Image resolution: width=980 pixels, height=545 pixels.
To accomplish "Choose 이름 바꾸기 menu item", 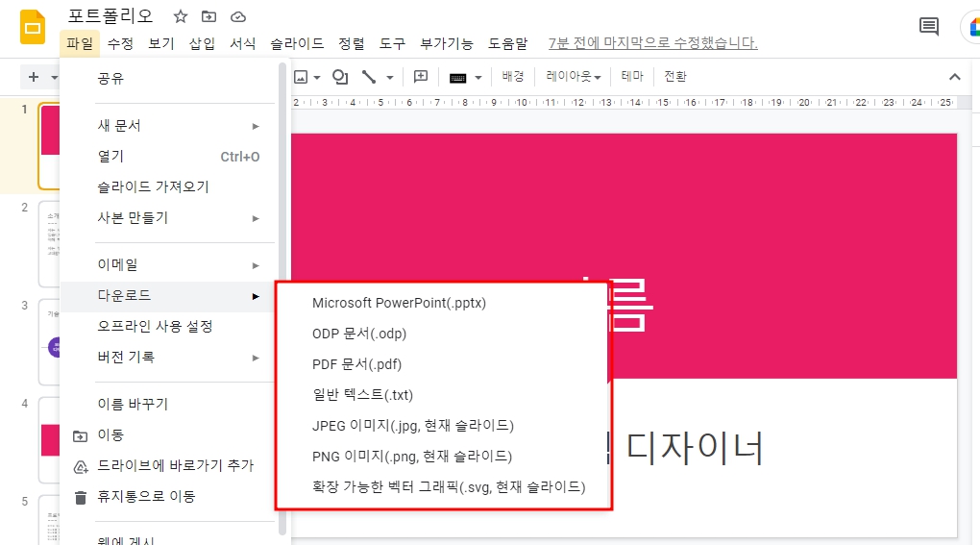I will pyautogui.click(x=167, y=405).
